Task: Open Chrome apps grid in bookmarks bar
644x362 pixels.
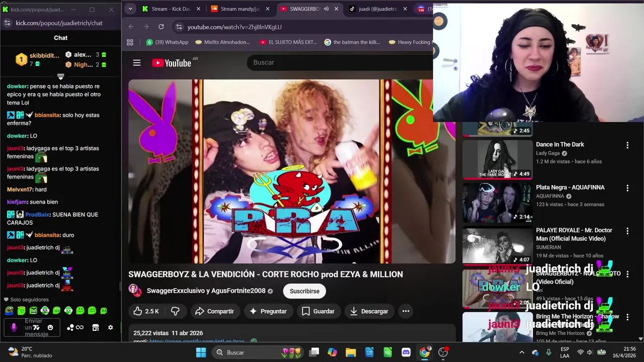Action: point(130,42)
